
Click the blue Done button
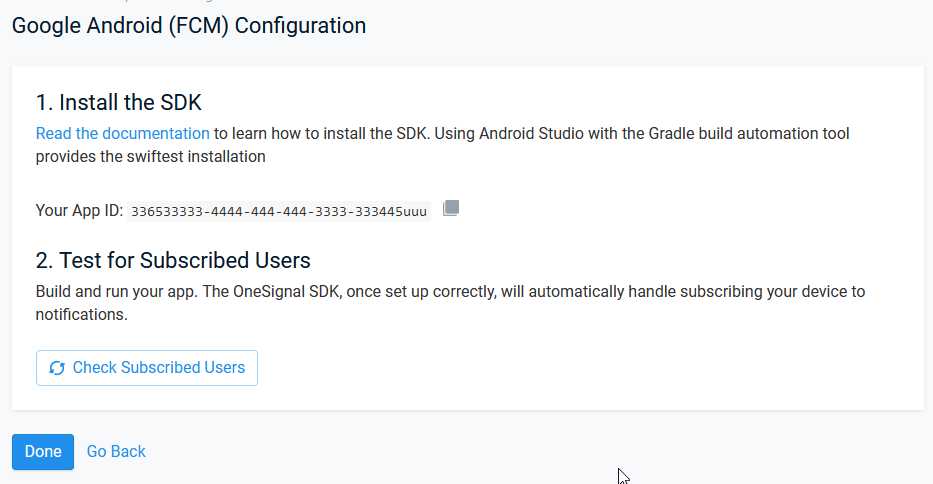[x=43, y=452]
